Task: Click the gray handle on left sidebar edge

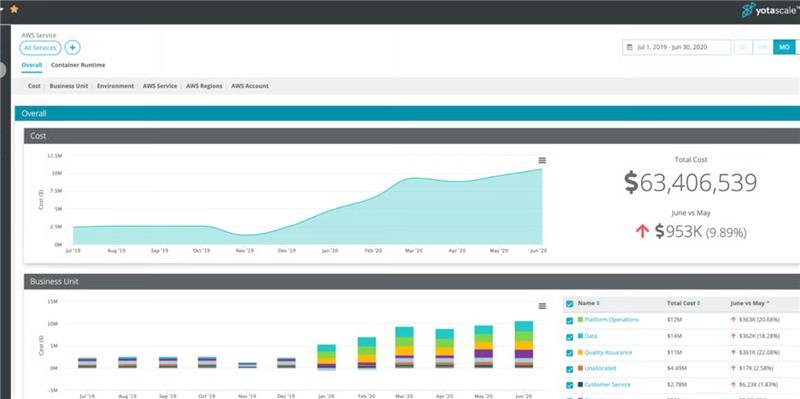Action: tap(2, 70)
